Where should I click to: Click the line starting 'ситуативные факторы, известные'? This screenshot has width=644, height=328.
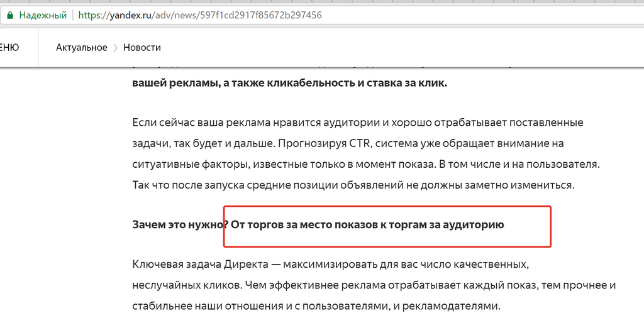pos(367,165)
